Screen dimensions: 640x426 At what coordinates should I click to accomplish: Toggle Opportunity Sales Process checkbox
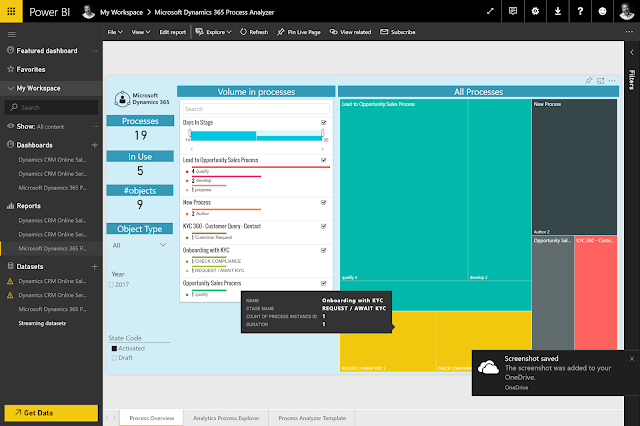pos(324,283)
